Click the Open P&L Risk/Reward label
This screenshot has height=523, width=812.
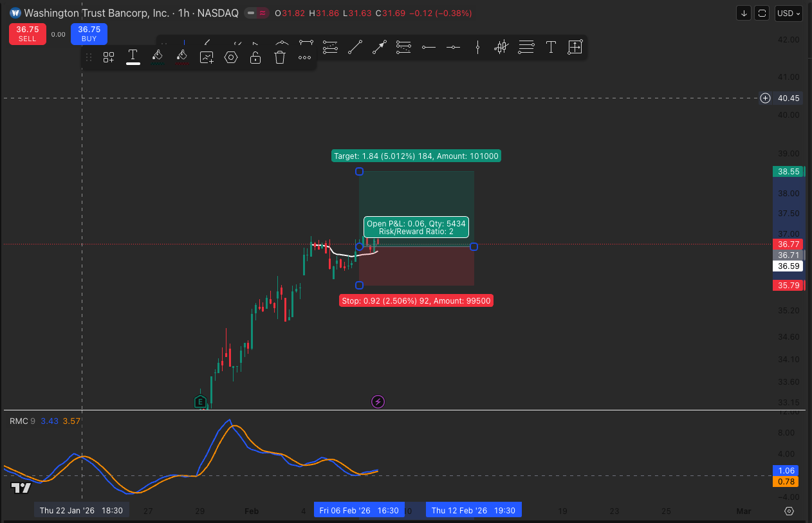(416, 227)
